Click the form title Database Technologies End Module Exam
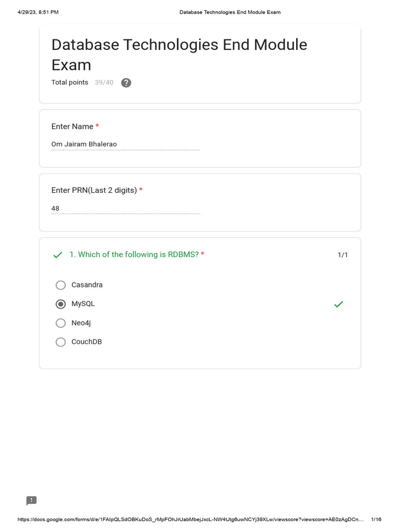The image size is (399, 532). pos(179,55)
